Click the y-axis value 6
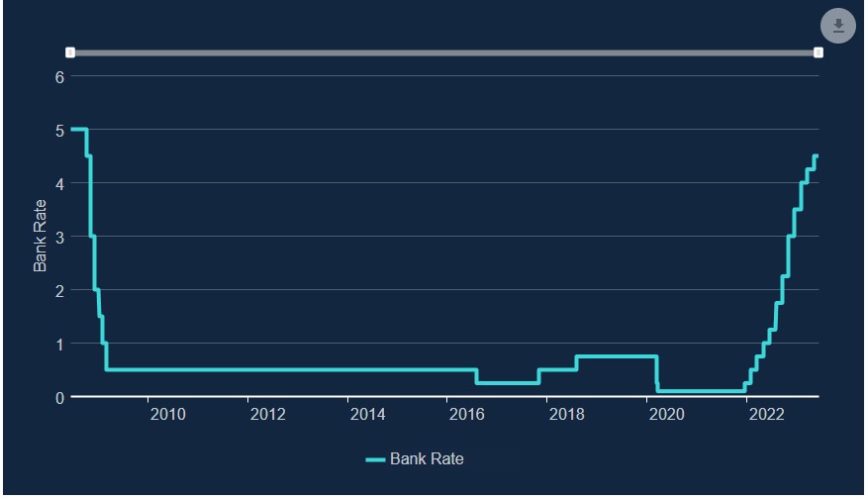This screenshot has height=499, width=868. coord(59,77)
